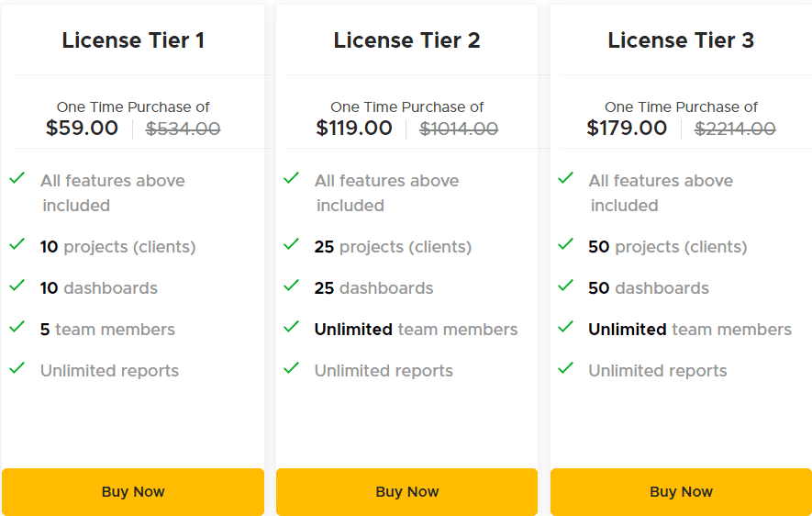Click Tier 1 'Unlimited reports' text

tap(110, 371)
